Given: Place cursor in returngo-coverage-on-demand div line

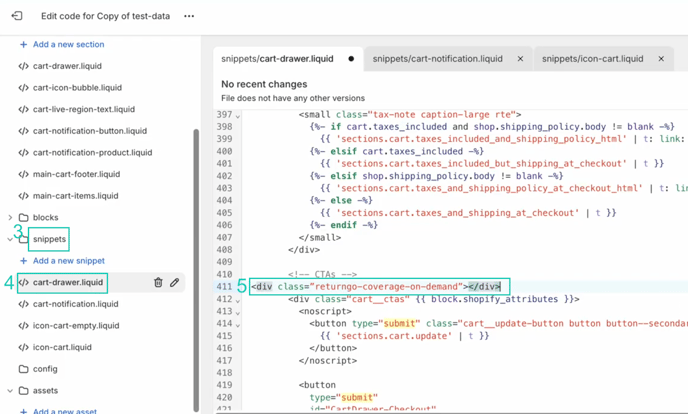Looking at the screenshot, I should (376, 287).
